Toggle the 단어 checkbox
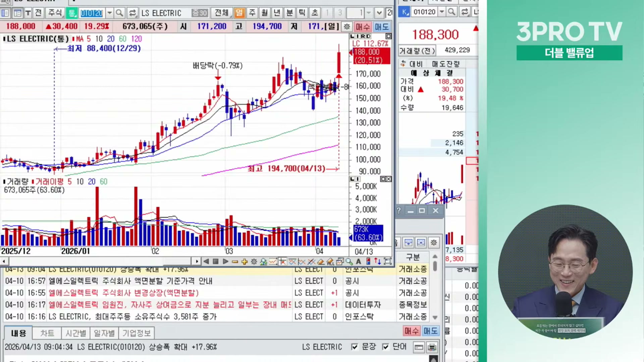This screenshot has width=644, height=362. (386, 347)
